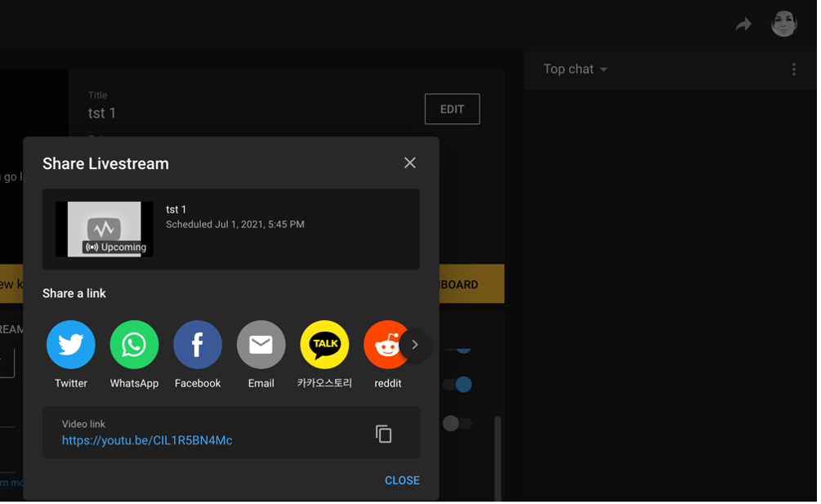Copy the video link with the copy icon
Screen dimensions: 821x504
coord(383,434)
